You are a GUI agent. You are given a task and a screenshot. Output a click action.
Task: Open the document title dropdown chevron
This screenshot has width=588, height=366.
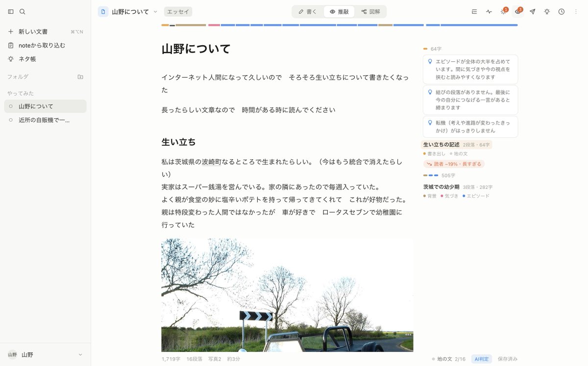point(155,11)
